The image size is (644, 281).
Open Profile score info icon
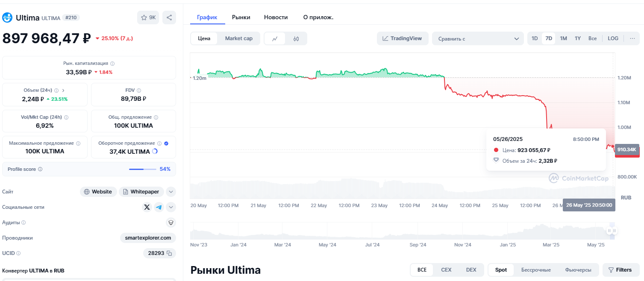pos(40,169)
